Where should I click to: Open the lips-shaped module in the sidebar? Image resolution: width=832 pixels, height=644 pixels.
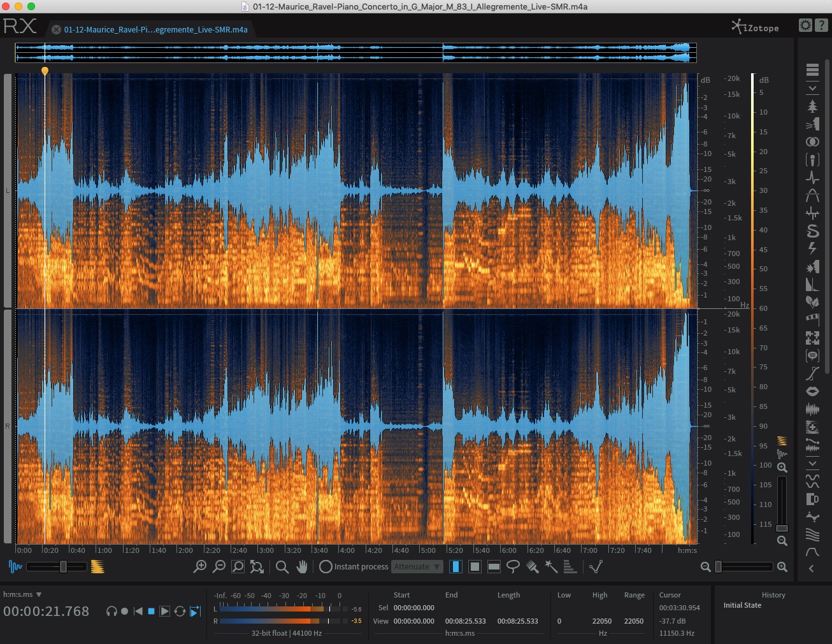point(812,391)
